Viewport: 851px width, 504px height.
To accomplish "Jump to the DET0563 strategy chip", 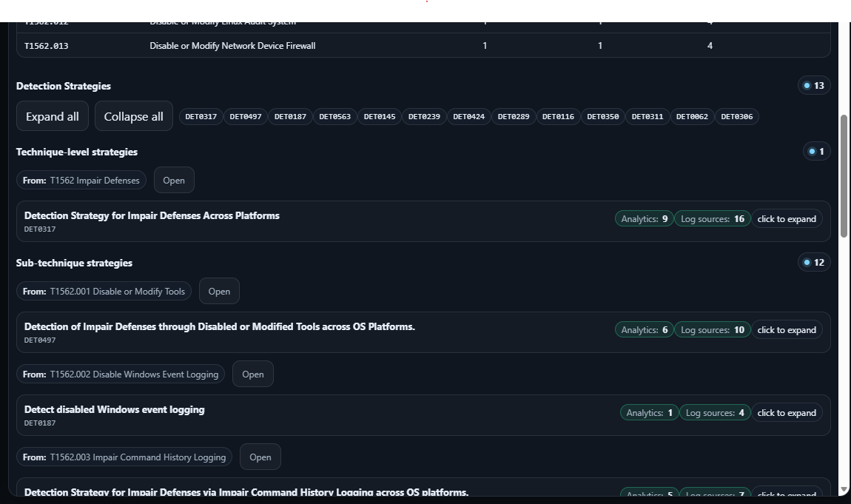I will pos(335,116).
